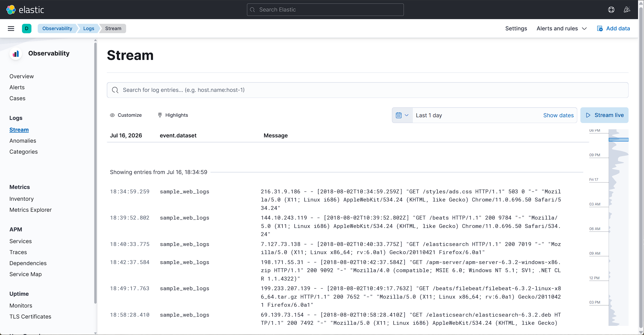Image resolution: width=644 pixels, height=335 pixels.
Task: Open APM Traces
Action: (x=18, y=252)
